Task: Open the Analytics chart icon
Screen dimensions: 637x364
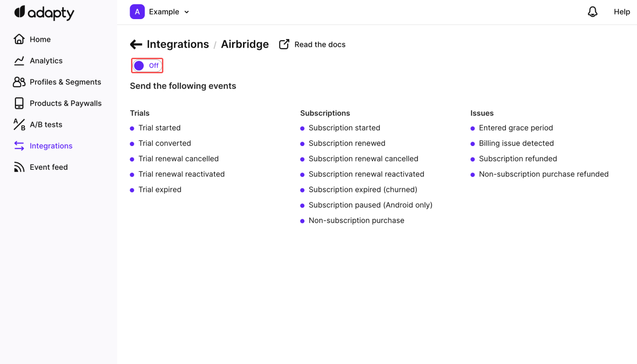Action: coord(19,61)
